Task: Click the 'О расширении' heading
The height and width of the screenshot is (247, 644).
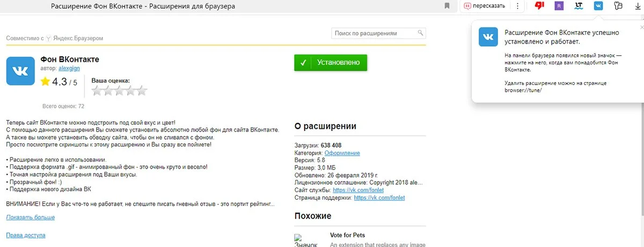Action: [325, 127]
